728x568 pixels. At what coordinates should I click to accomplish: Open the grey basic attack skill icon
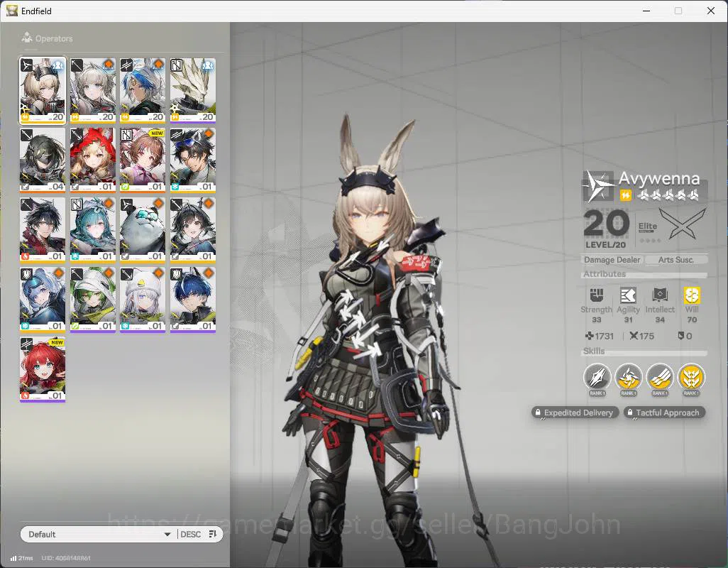coord(597,377)
